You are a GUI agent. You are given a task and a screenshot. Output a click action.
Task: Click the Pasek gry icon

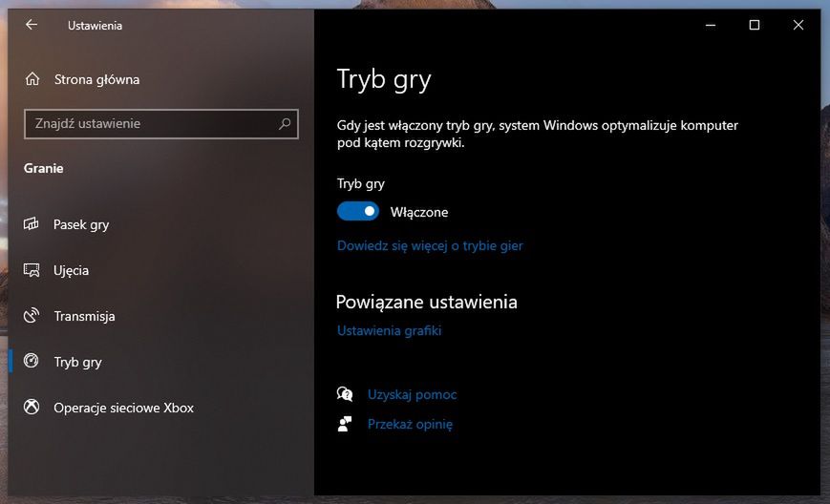click(x=32, y=224)
